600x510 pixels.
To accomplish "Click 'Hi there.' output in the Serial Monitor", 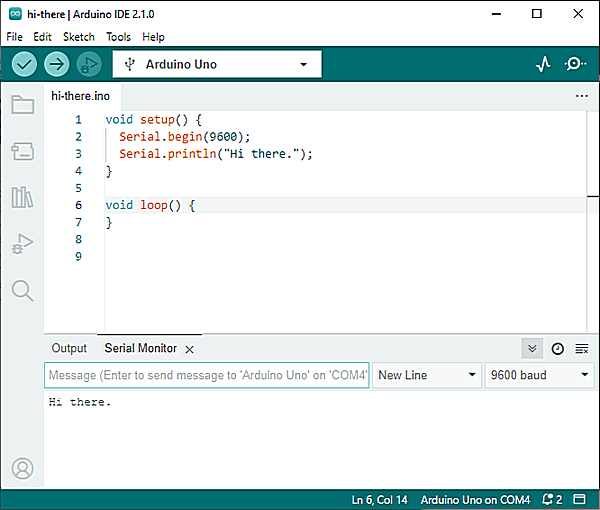I will click(x=80, y=402).
